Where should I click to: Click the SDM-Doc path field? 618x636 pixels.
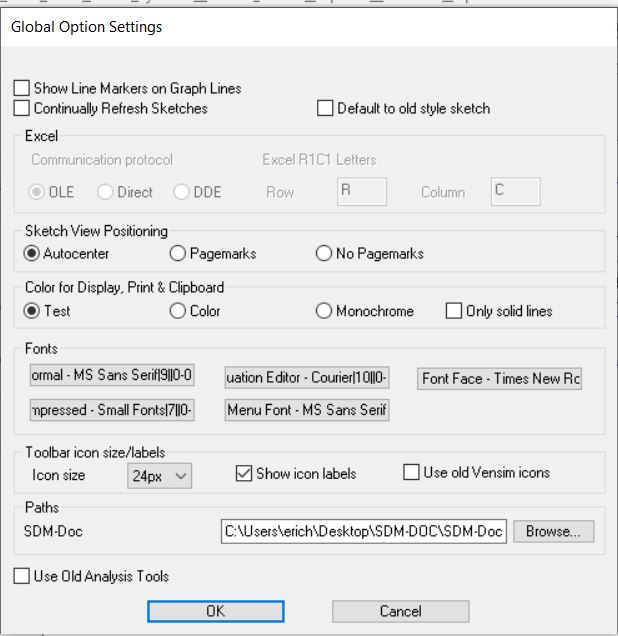pos(364,531)
